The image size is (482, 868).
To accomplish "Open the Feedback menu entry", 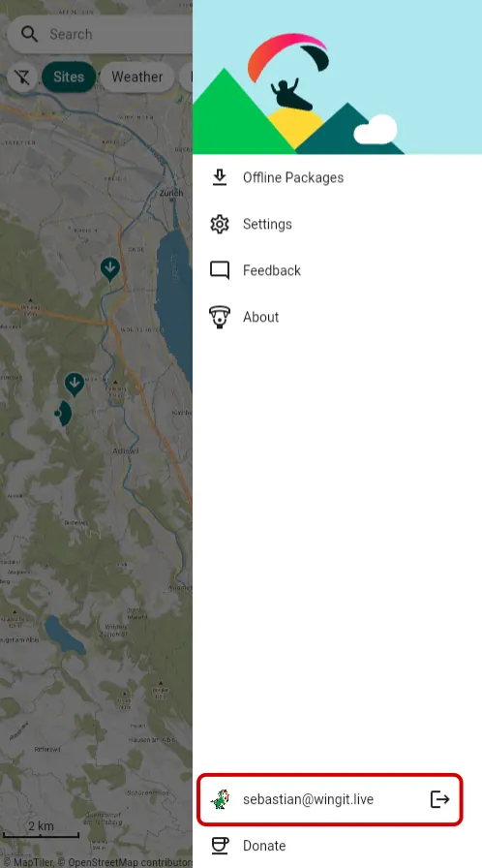I will (337, 270).
